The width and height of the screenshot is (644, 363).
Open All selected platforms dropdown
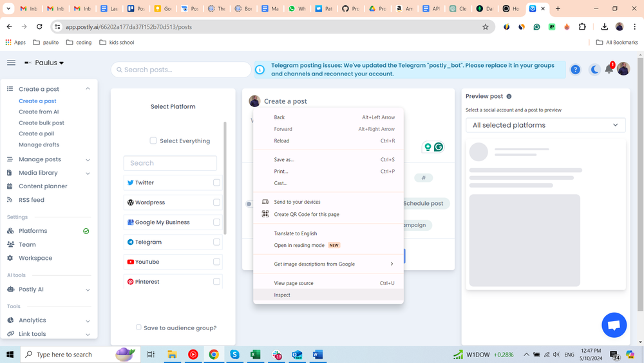pos(545,125)
